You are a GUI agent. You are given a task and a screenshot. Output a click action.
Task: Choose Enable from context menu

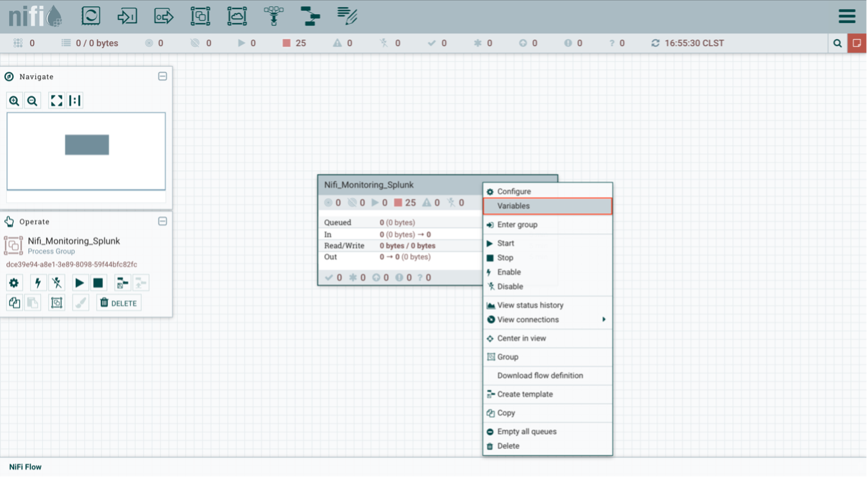pyautogui.click(x=547, y=272)
